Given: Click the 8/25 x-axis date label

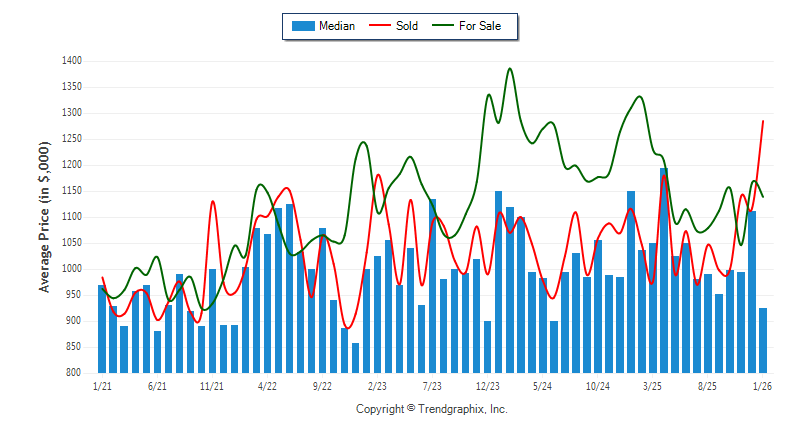Looking at the screenshot, I should pos(707,385).
